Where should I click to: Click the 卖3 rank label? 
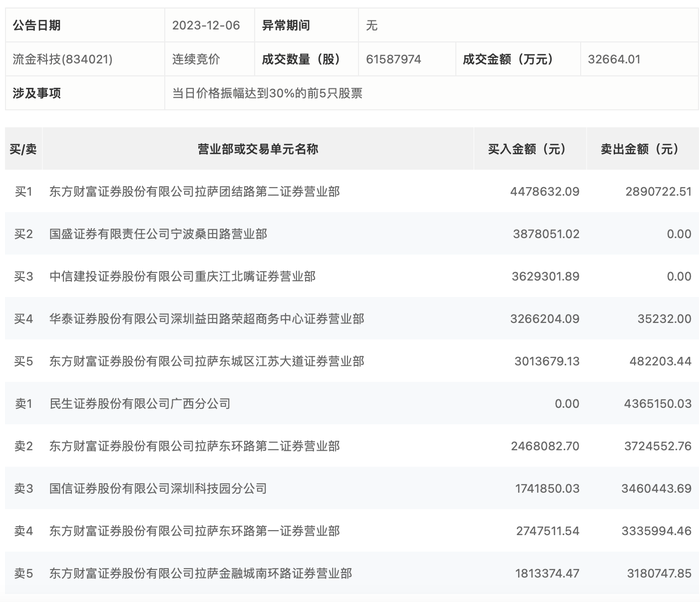(24, 489)
